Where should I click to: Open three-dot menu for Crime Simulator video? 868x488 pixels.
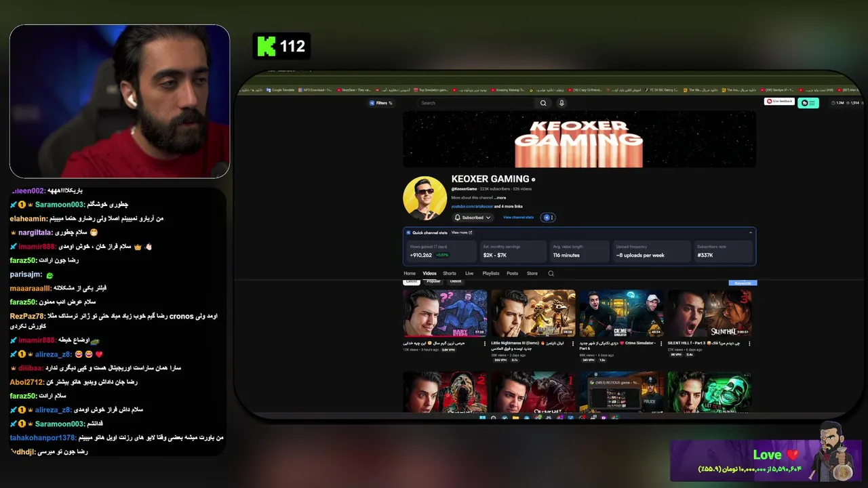(661, 344)
